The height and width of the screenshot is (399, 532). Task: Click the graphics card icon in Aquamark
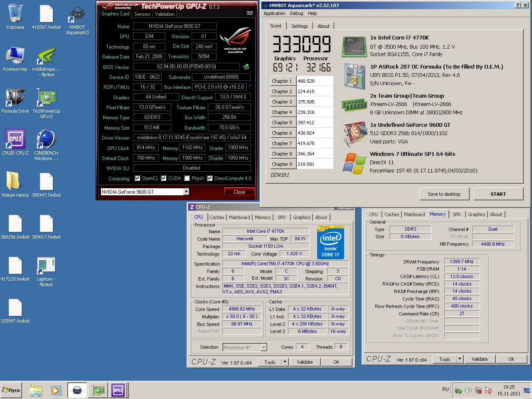coord(354,134)
